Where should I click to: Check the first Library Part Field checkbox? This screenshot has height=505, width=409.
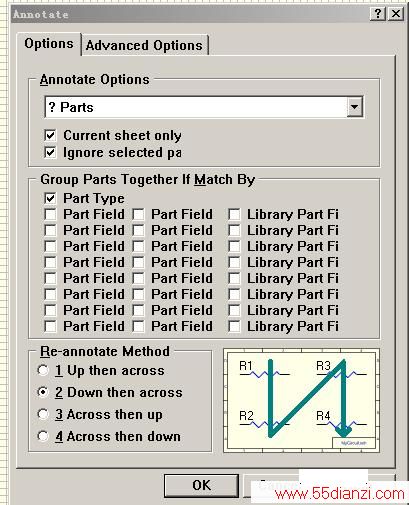pyautogui.click(x=234, y=214)
